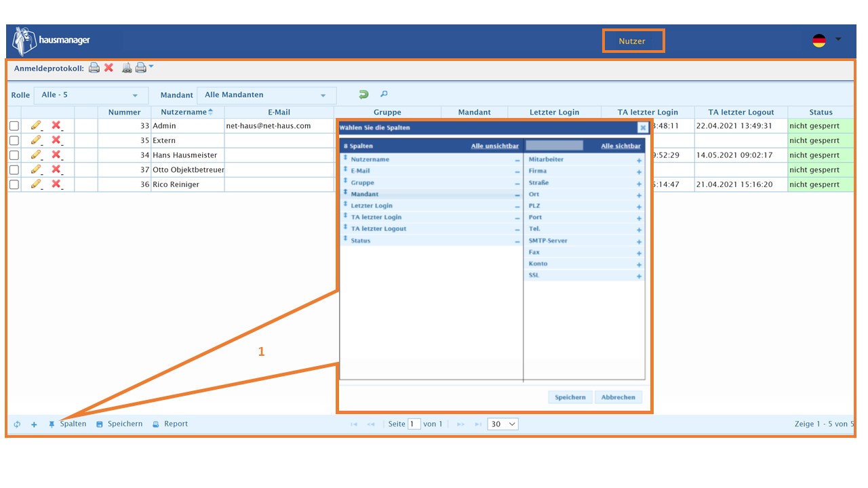Delete user Extern using red X icon

coord(56,140)
